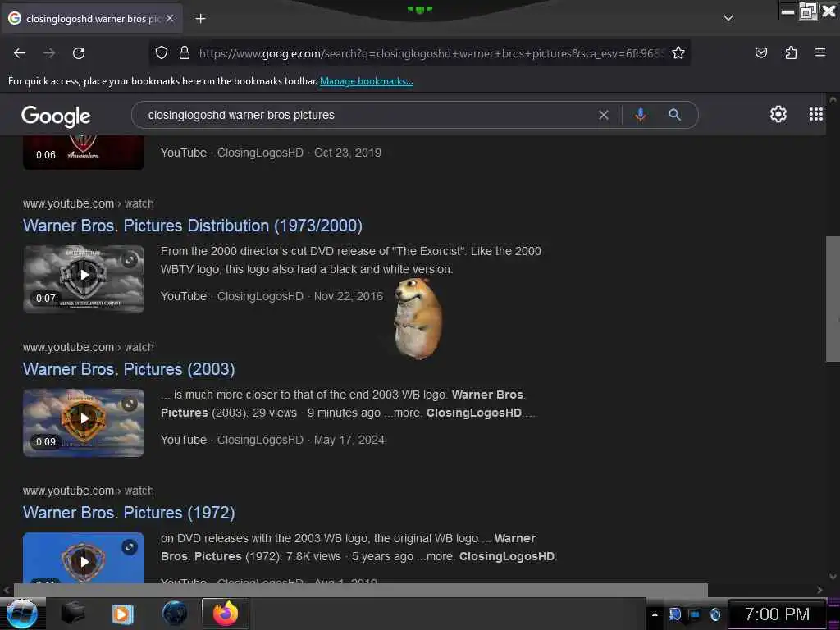This screenshot has width=840, height=630.
Task: Click the 7:00 PM clock
Action: [x=777, y=614]
